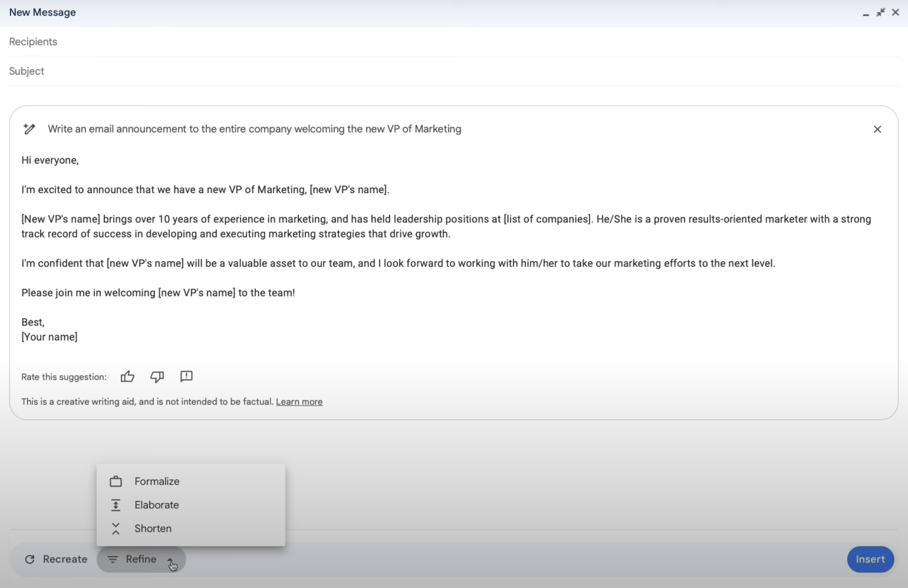Exit full-screen with the diagonal arrows icon

(x=880, y=12)
